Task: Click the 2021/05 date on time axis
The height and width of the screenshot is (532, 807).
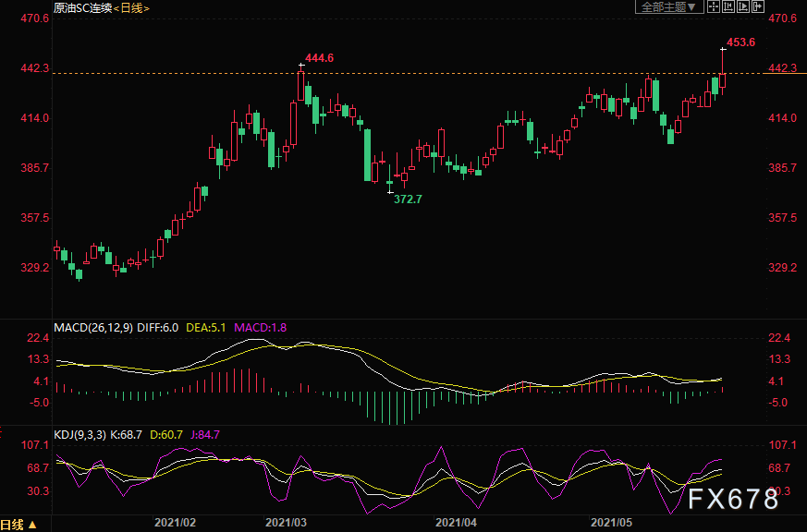Action: (x=610, y=522)
